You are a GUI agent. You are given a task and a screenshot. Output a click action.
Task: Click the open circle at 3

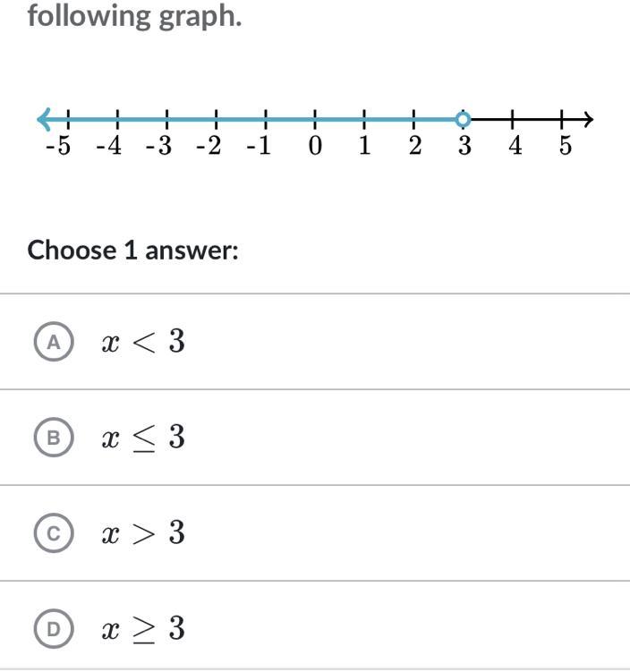(462, 119)
